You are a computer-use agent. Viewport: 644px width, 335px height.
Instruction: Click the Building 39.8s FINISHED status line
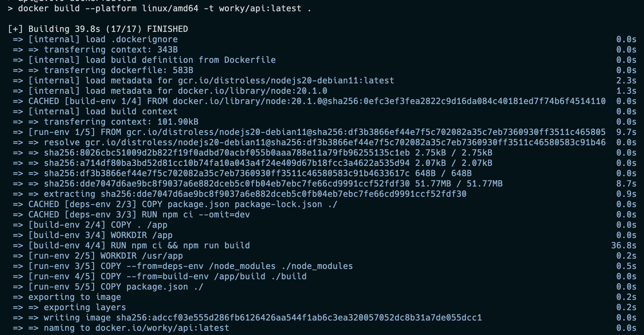[x=98, y=29]
